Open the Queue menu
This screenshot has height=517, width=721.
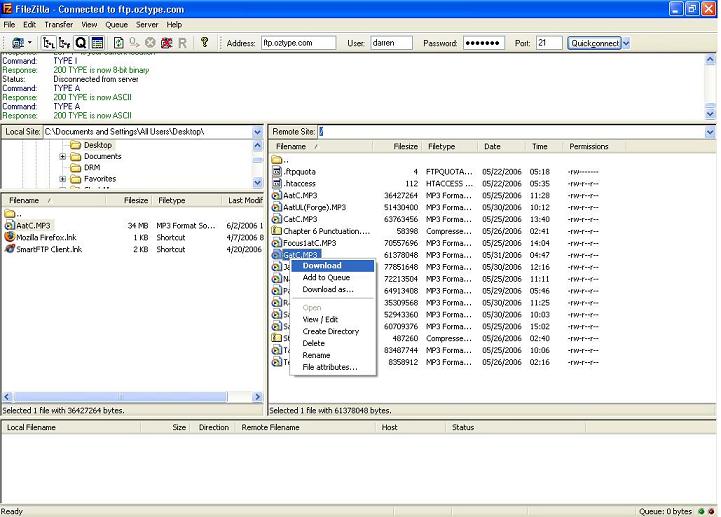point(116,24)
